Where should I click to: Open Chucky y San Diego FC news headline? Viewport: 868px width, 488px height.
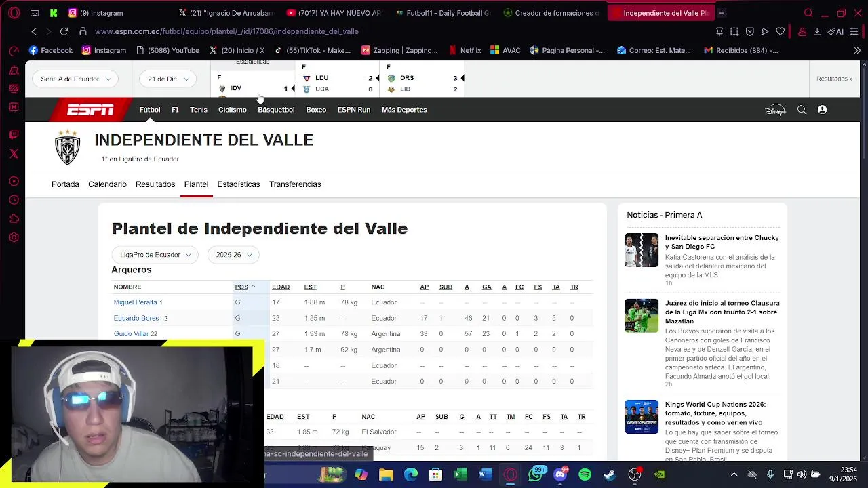(x=722, y=242)
